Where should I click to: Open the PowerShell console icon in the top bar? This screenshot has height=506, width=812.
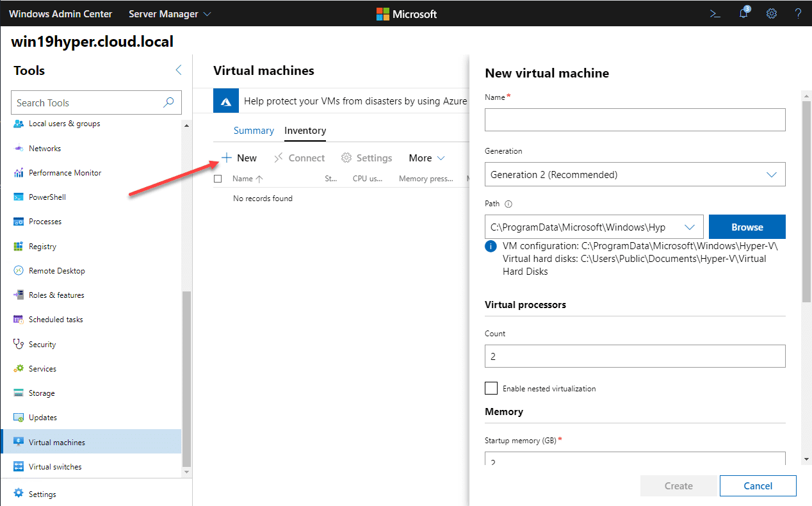pos(715,13)
